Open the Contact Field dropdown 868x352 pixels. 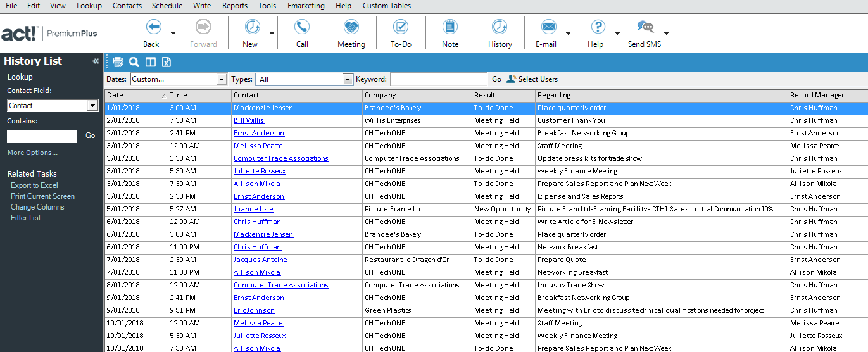coord(92,106)
